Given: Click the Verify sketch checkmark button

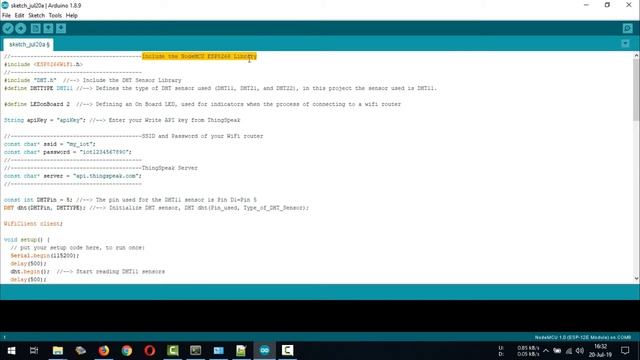Looking at the screenshot, I should (x=8, y=28).
